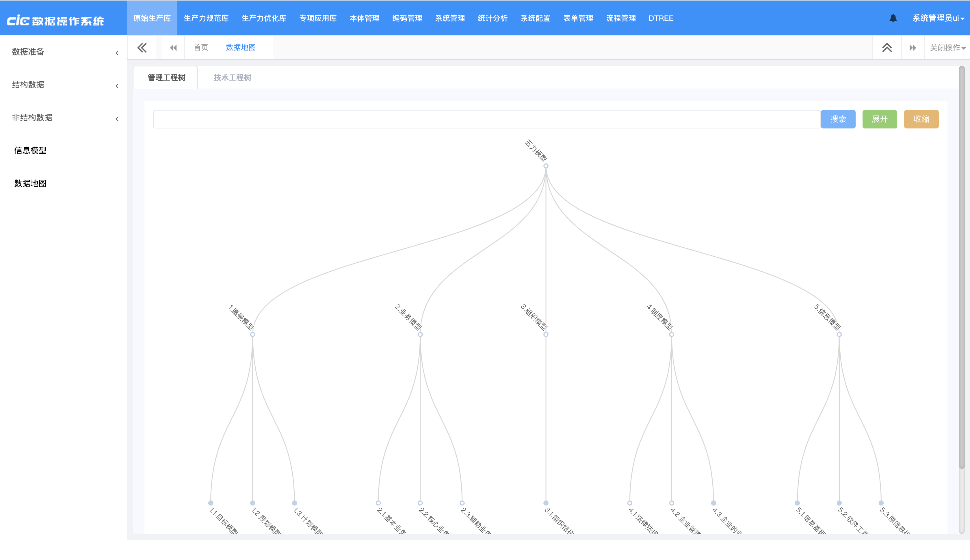Screen dimensions: 970x560
Task: Click the 五力模型 root node circle
Action: pyautogui.click(x=546, y=166)
